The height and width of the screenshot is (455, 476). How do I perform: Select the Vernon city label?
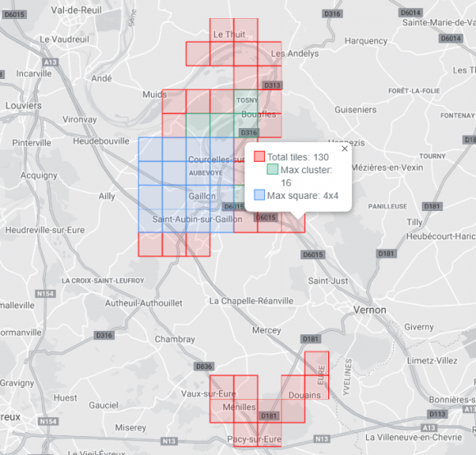[x=370, y=310]
